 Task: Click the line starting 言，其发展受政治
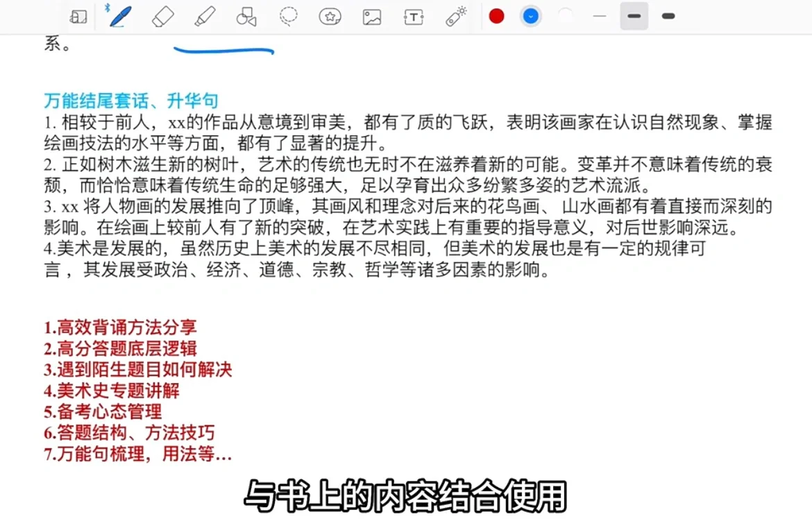coord(297,270)
